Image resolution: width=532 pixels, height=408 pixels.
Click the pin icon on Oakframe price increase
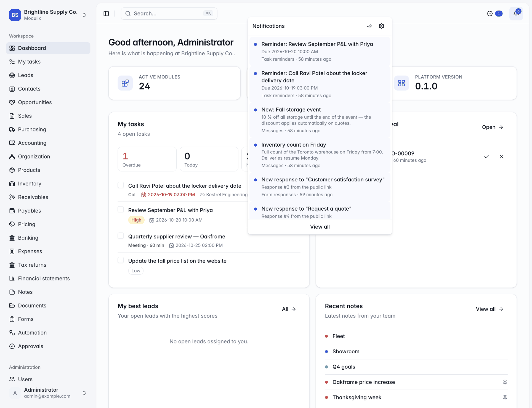pyautogui.click(x=505, y=382)
